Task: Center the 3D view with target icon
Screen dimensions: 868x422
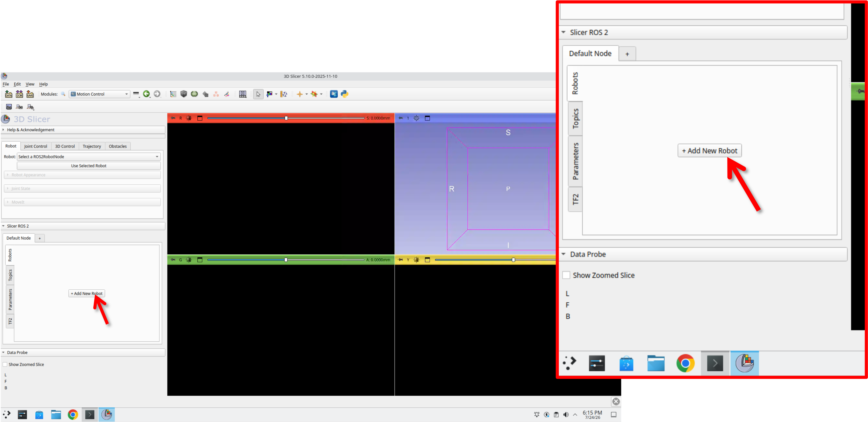Action: [x=416, y=118]
